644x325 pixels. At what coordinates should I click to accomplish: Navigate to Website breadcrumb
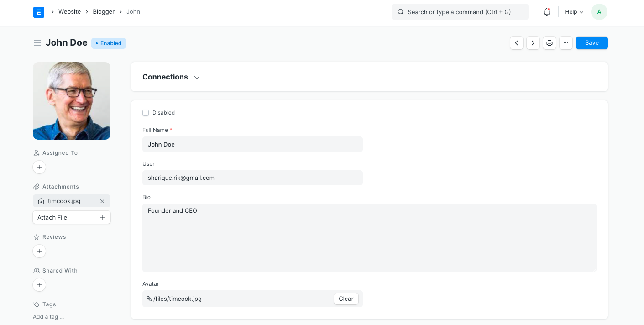click(69, 12)
